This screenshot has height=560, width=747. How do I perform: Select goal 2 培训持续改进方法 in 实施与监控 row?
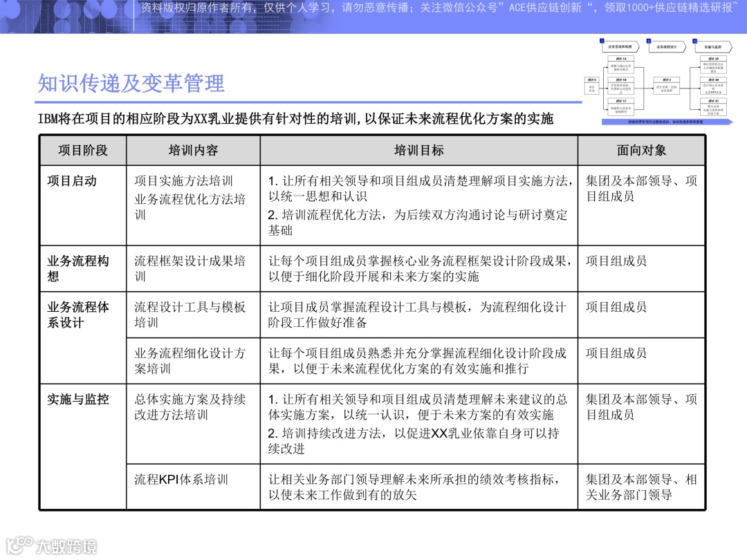click(x=414, y=441)
